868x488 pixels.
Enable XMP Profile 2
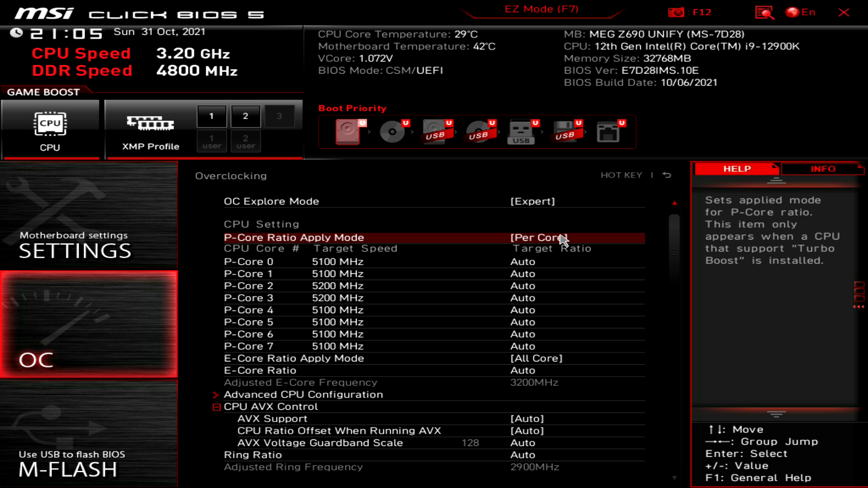pyautogui.click(x=245, y=116)
